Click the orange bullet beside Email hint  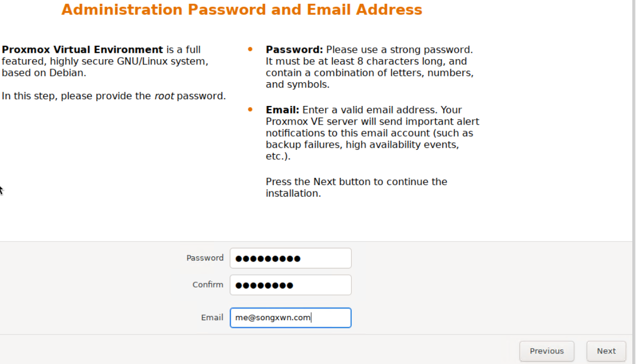(x=250, y=110)
